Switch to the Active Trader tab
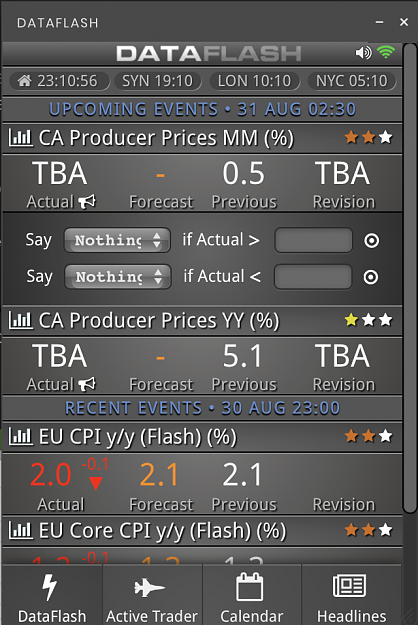 152,595
